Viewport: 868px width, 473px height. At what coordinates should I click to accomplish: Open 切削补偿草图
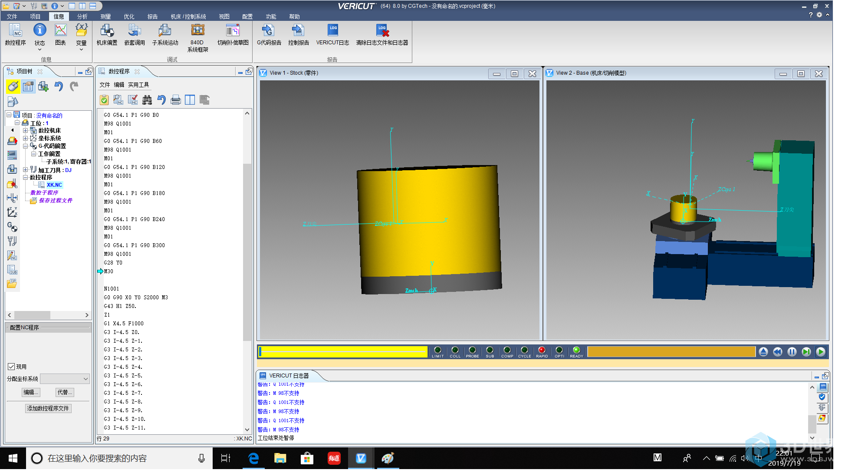[x=233, y=34]
